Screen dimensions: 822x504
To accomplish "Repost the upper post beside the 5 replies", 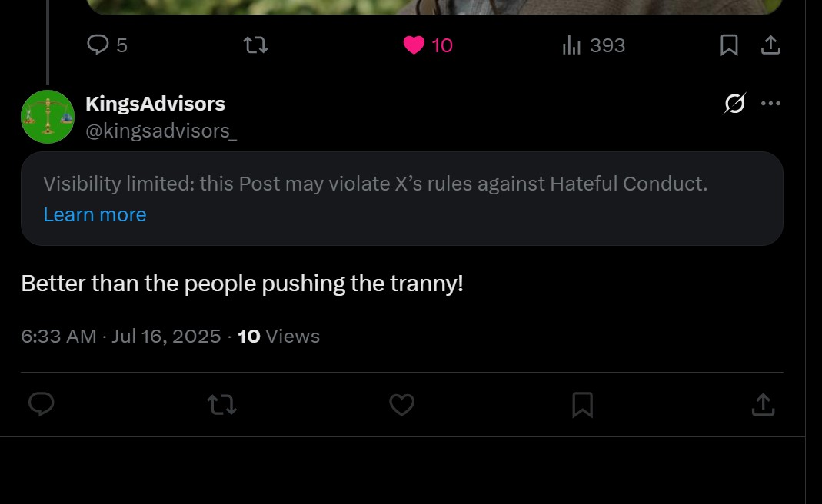I will tap(256, 45).
